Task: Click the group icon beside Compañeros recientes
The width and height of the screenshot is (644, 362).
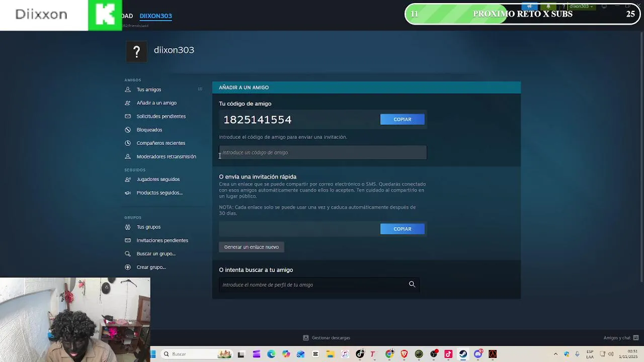Action: (x=128, y=143)
